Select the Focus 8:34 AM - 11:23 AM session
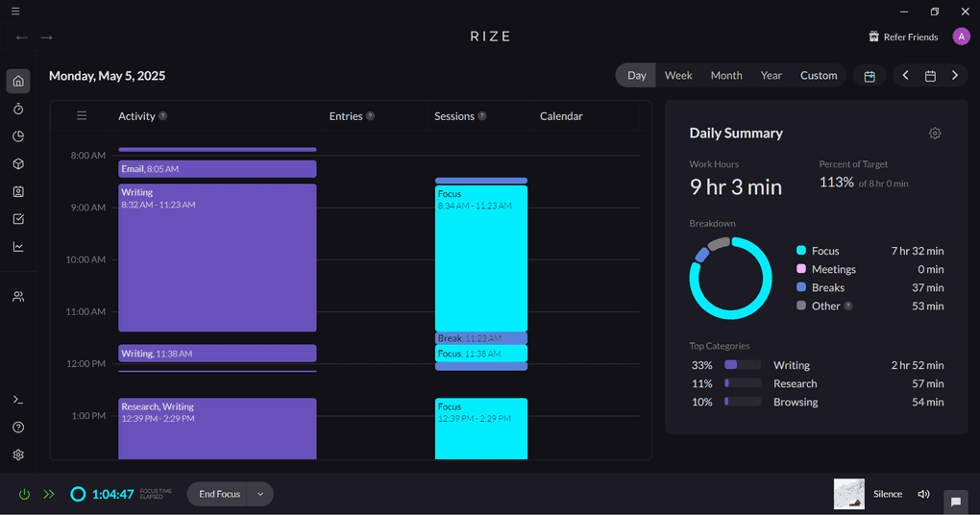Screen dimensions: 980x515 coord(481,258)
